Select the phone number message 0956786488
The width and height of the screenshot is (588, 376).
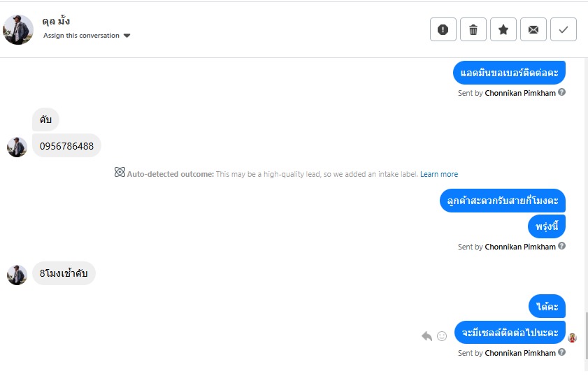pos(66,146)
